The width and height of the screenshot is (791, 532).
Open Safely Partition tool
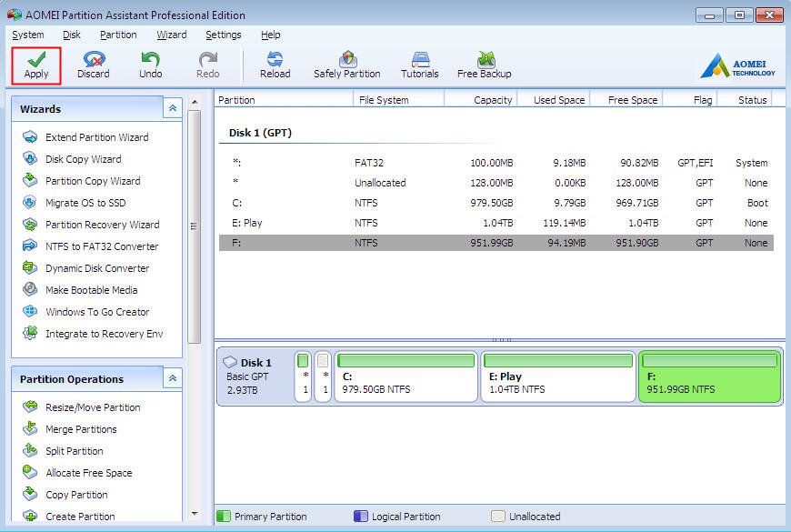(347, 65)
